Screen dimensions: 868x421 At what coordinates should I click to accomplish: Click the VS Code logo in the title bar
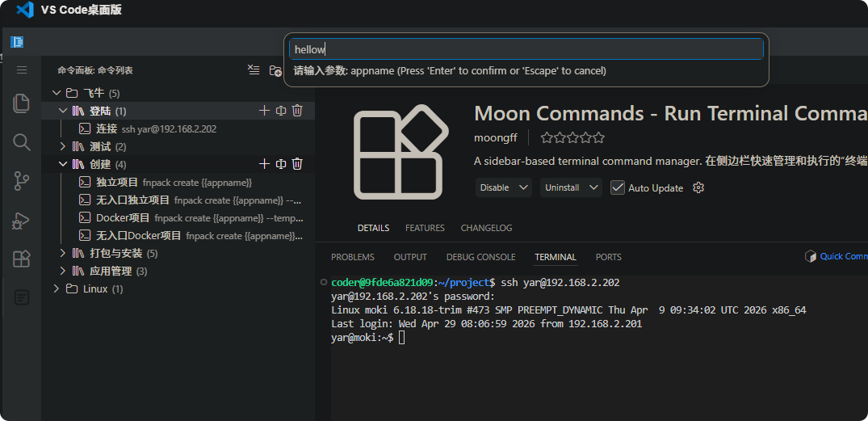[25, 10]
